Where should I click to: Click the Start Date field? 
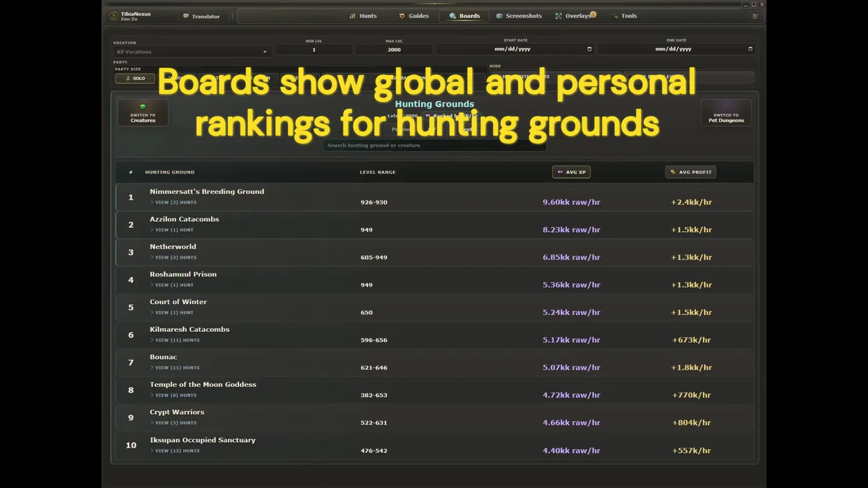[515, 49]
